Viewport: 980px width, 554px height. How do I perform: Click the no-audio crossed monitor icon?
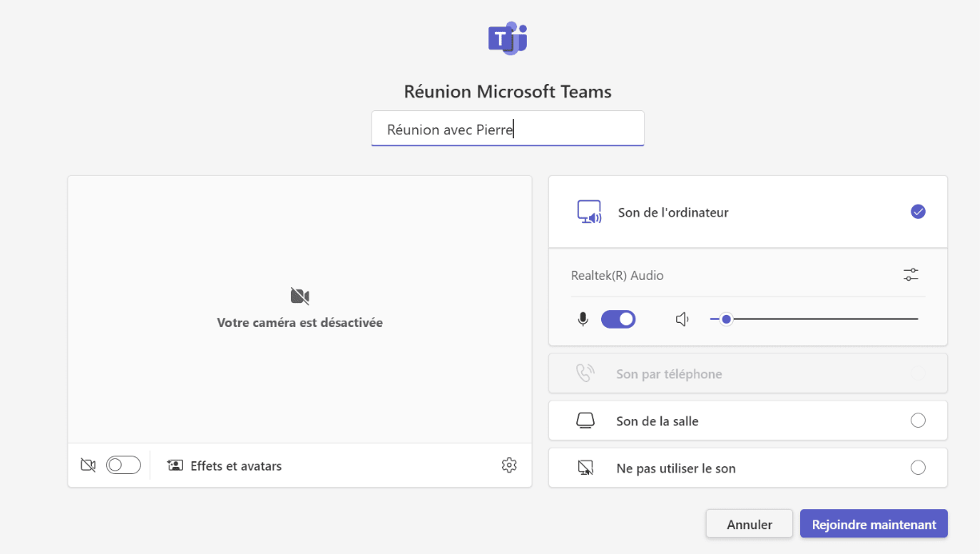tap(586, 468)
